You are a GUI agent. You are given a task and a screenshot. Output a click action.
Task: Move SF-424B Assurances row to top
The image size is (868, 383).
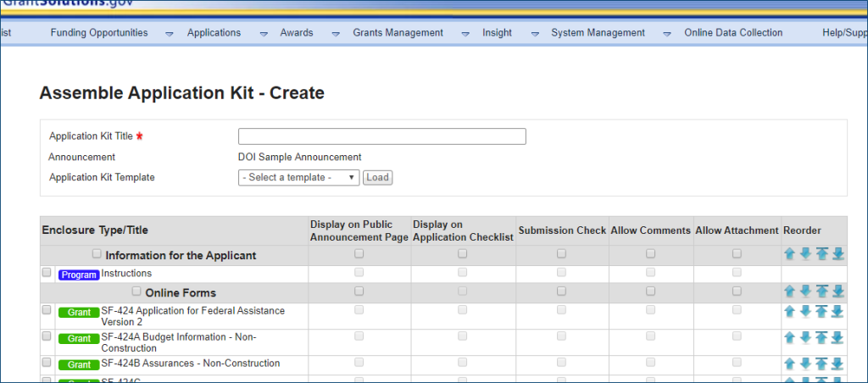point(821,364)
